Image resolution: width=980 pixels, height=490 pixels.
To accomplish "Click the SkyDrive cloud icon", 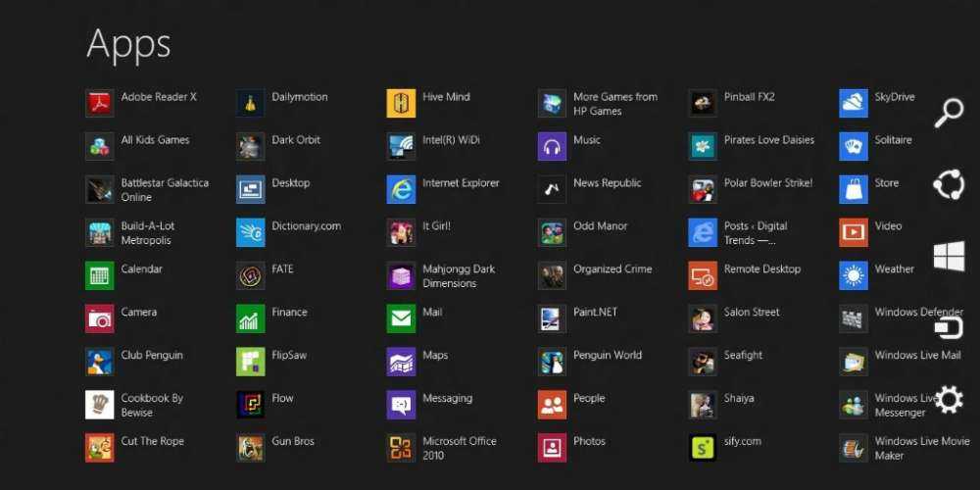I will (854, 103).
